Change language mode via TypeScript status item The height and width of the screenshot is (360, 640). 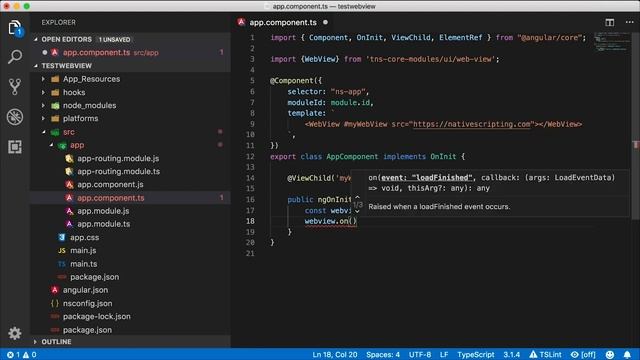[476, 355]
